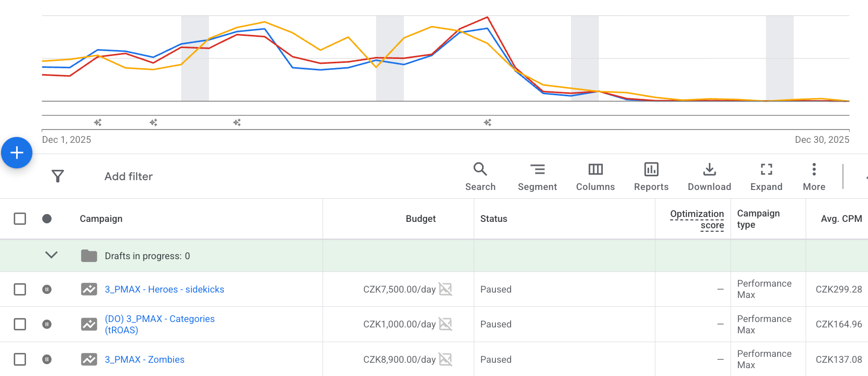Screen dimensions: 868x376
Task: Open the Segment options
Action: pyautogui.click(x=537, y=177)
